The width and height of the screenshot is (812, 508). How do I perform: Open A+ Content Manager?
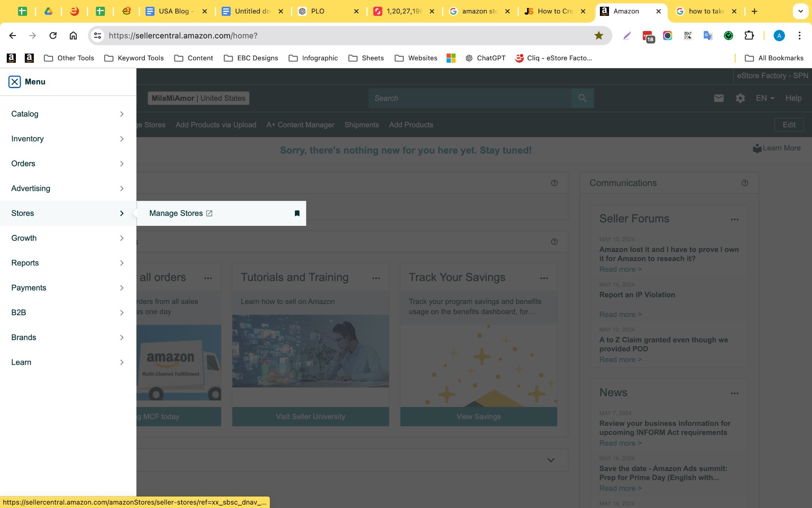300,125
